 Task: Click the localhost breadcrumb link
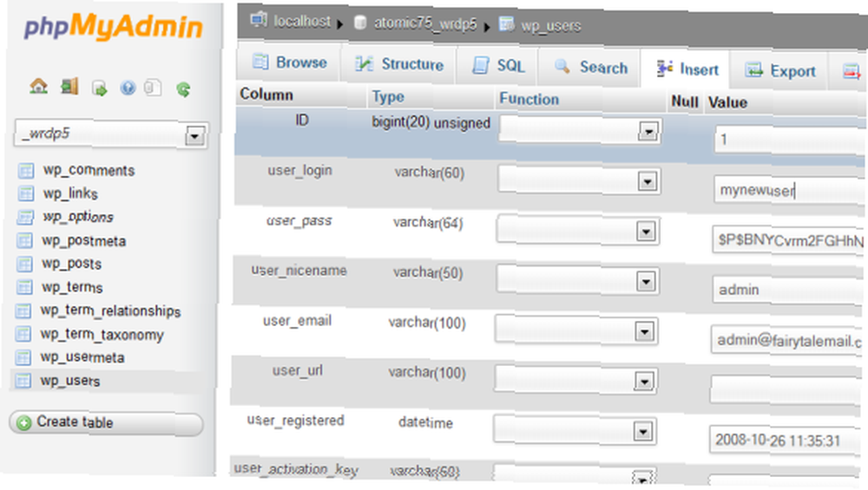pos(302,22)
